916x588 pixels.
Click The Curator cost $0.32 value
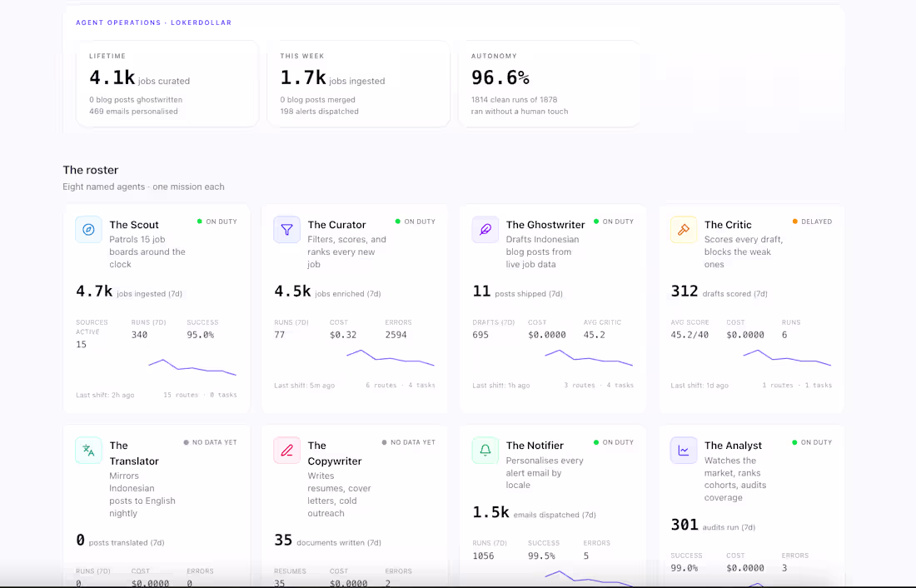(343, 335)
